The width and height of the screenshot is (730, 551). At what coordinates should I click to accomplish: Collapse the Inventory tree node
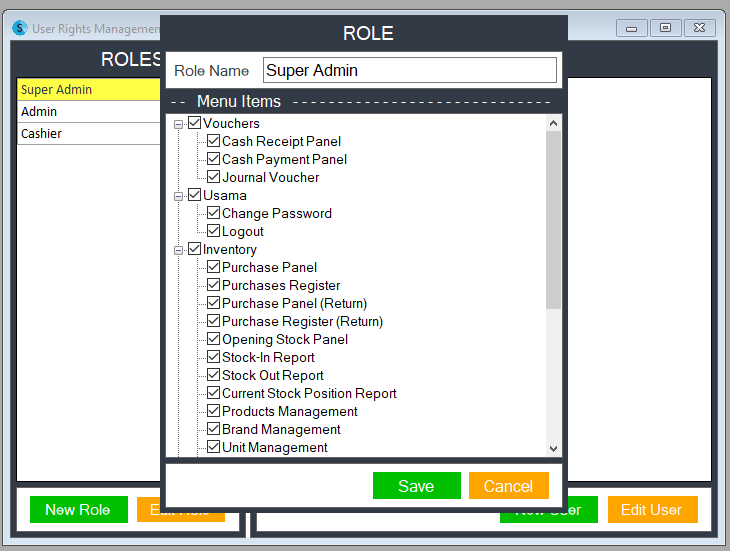pos(178,250)
